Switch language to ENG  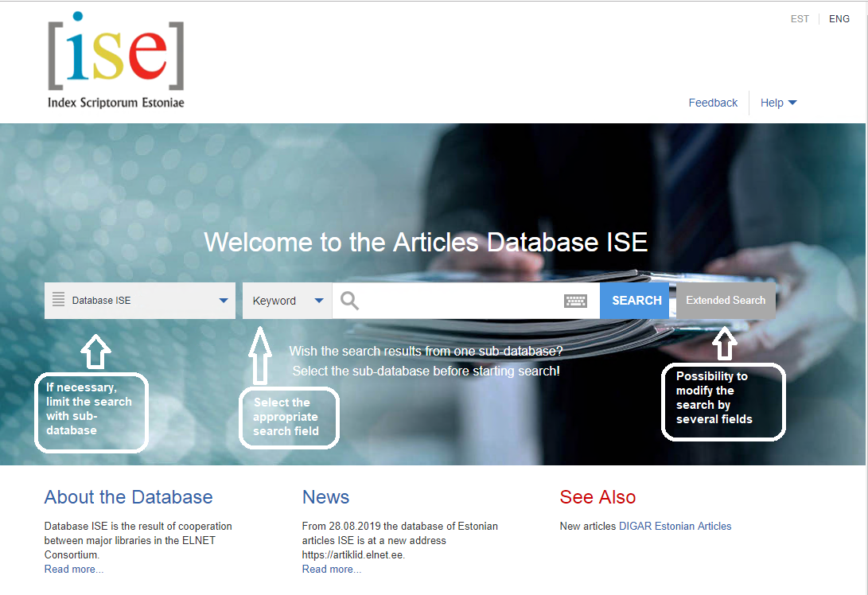coord(839,19)
